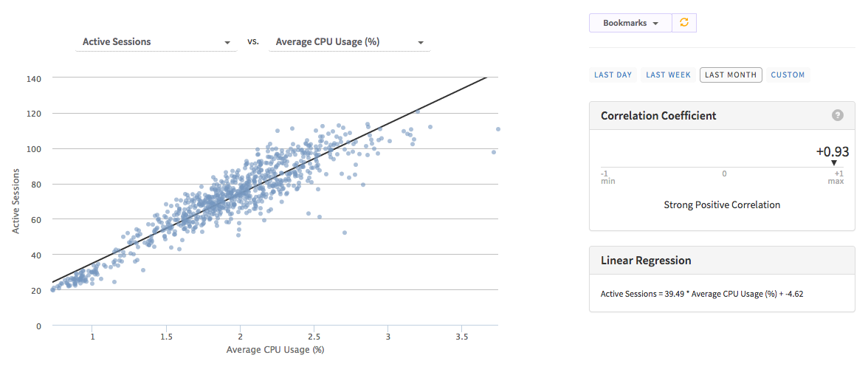Viewport: 868px width, 375px height.
Task: Select the Last Day time range
Action: 613,75
